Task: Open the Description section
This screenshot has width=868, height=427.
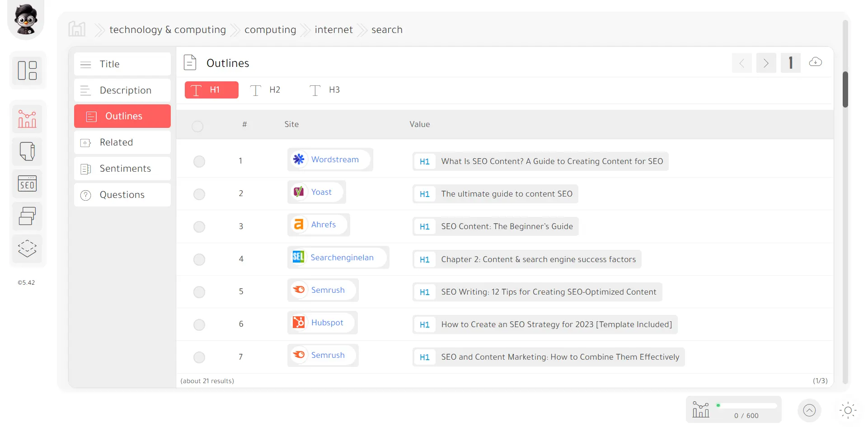Action: click(122, 90)
